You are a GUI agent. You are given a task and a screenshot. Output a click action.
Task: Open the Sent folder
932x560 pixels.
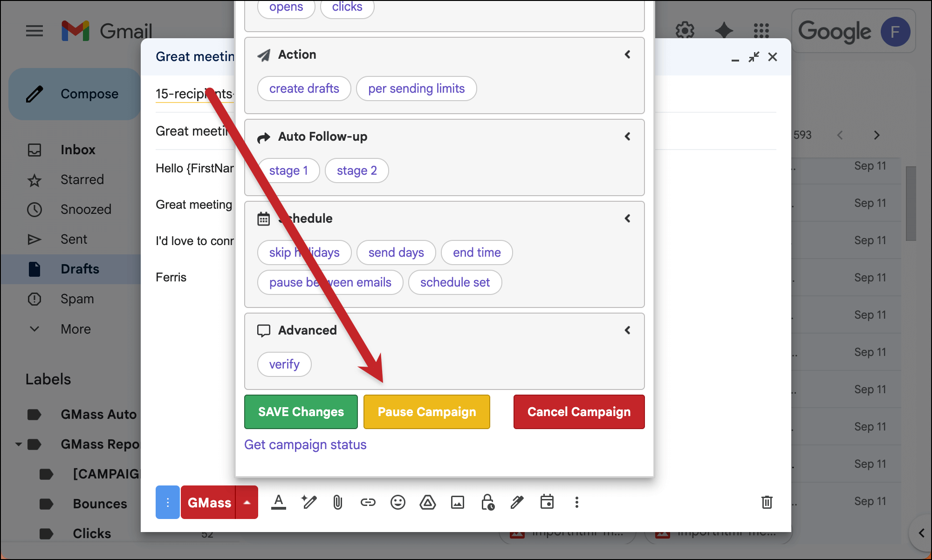[x=74, y=239]
